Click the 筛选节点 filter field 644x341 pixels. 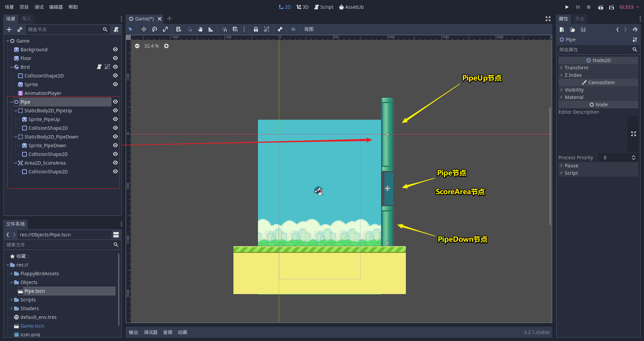pyautogui.click(x=68, y=30)
